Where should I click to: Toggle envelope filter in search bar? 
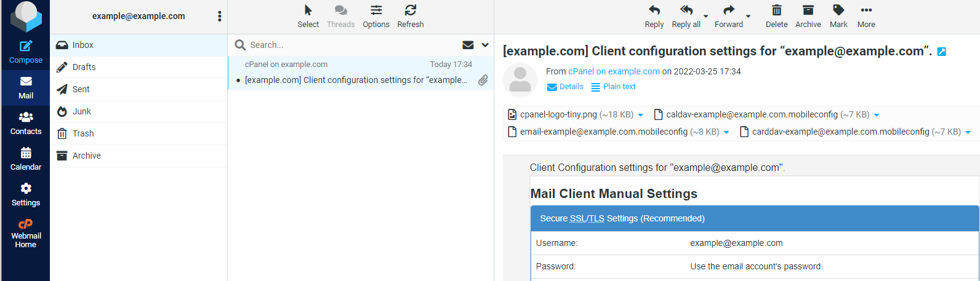tap(468, 45)
